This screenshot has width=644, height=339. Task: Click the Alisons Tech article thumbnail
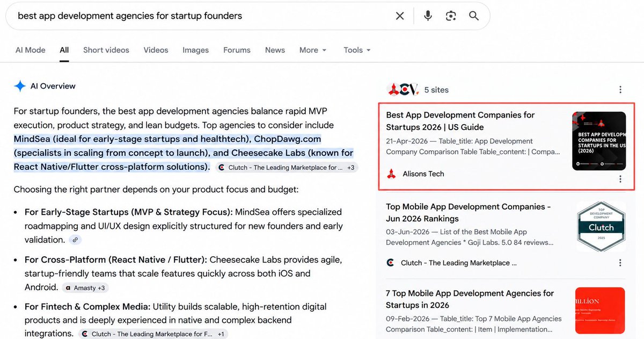[599, 141]
